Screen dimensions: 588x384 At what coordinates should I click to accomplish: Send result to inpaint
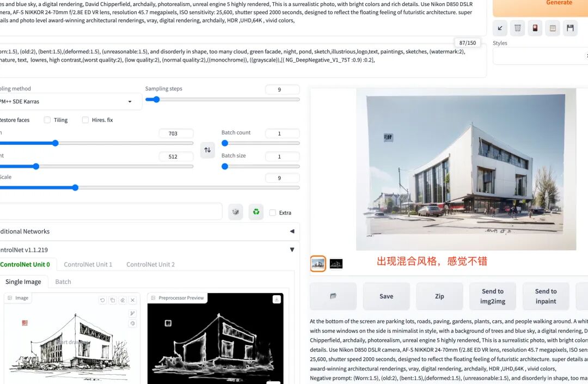[546, 296]
